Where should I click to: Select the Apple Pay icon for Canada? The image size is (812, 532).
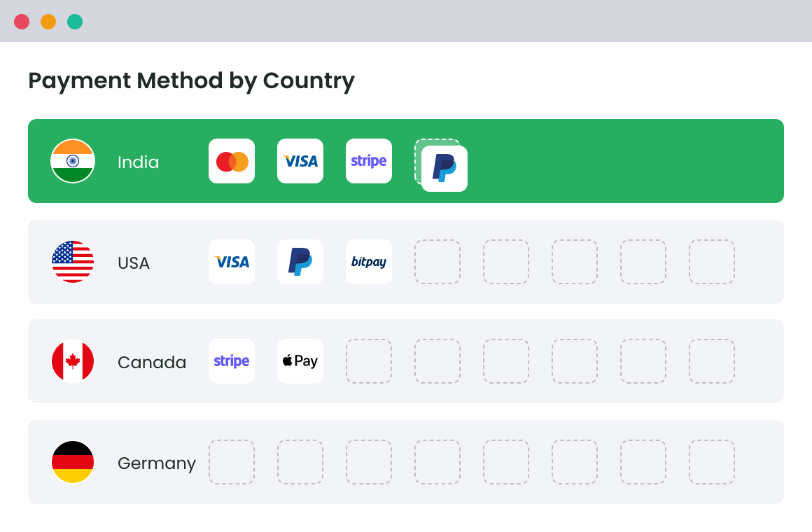(x=300, y=361)
